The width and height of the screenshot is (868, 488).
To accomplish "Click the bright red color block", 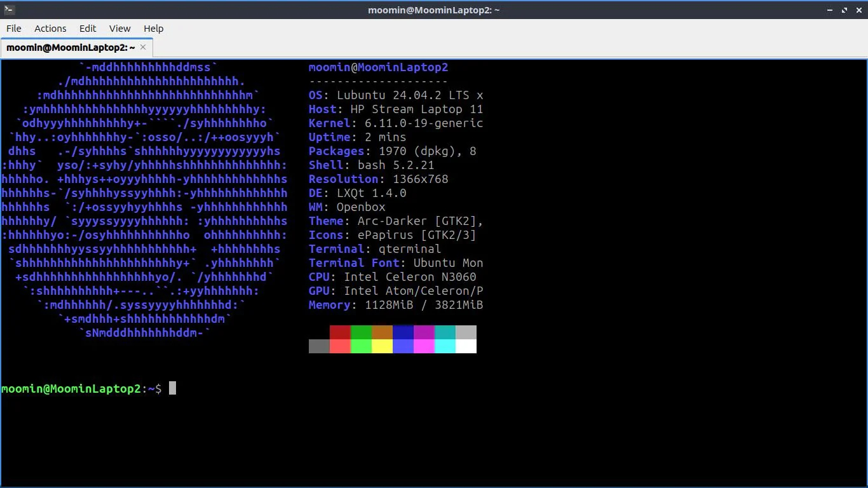I will coord(340,346).
